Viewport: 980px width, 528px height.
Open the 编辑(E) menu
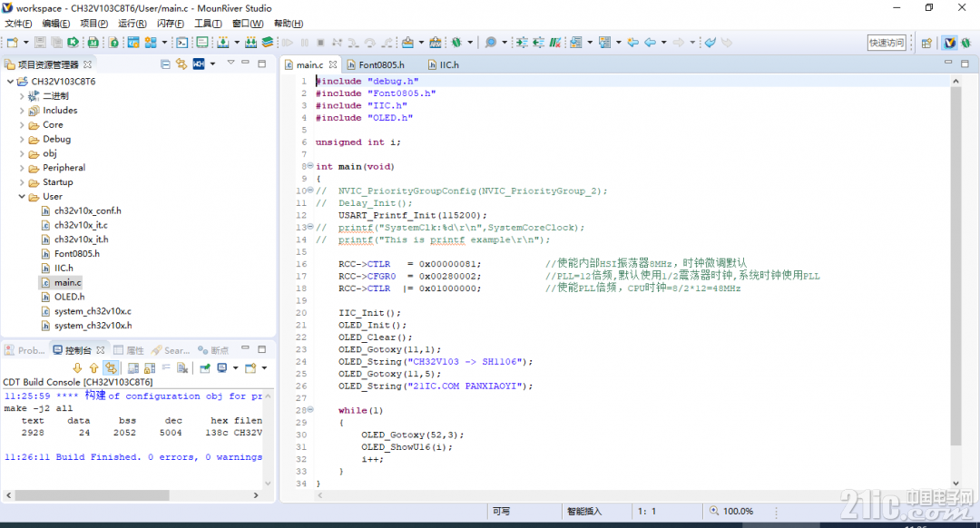coord(55,24)
